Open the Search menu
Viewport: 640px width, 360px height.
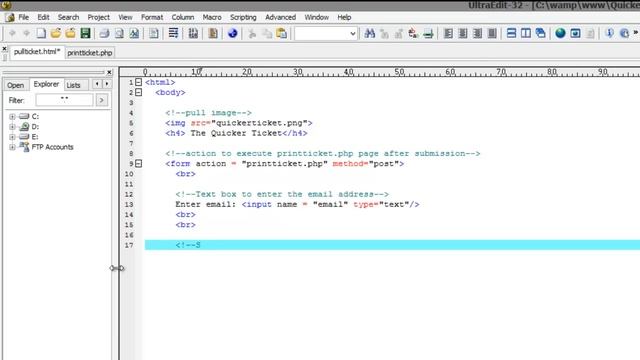(68, 17)
